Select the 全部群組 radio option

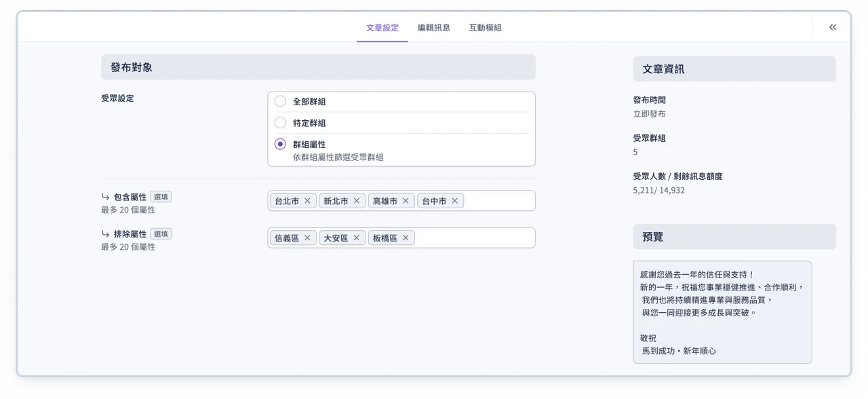(x=280, y=101)
